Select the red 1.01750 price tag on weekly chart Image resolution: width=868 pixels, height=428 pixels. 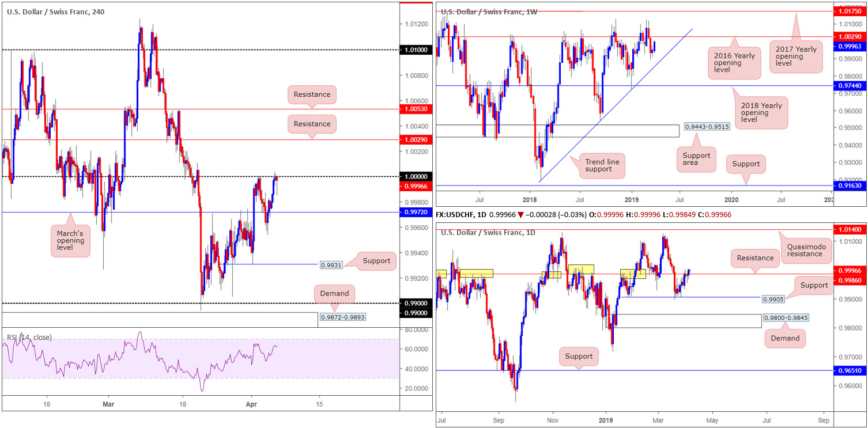pos(850,11)
